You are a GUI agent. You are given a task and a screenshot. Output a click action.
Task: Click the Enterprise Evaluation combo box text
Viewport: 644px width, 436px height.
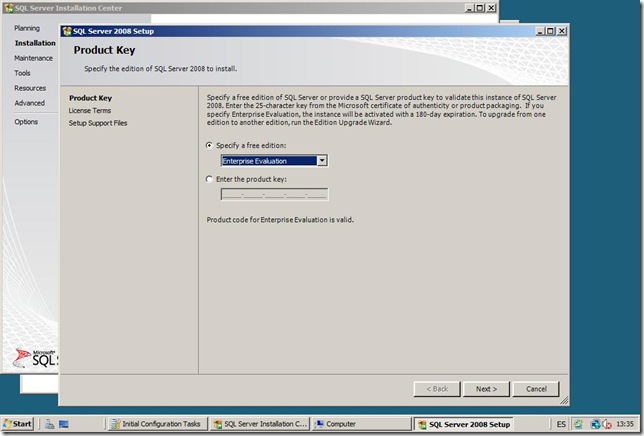tap(269, 161)
